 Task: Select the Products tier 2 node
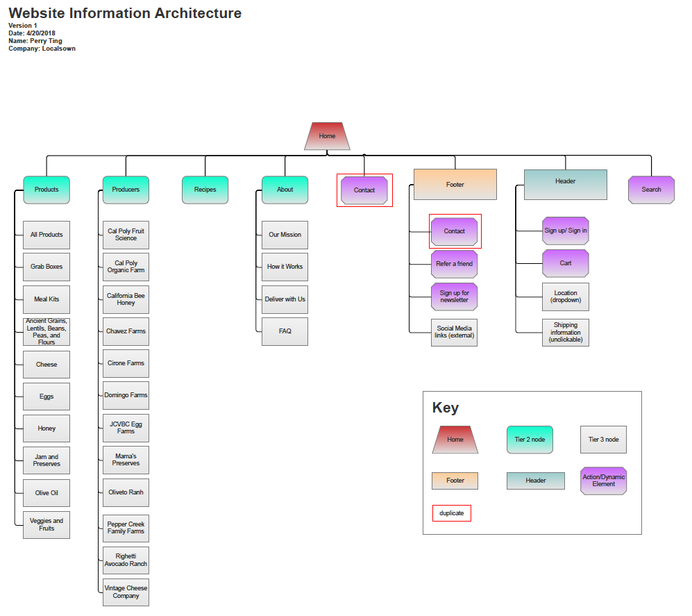47,190
